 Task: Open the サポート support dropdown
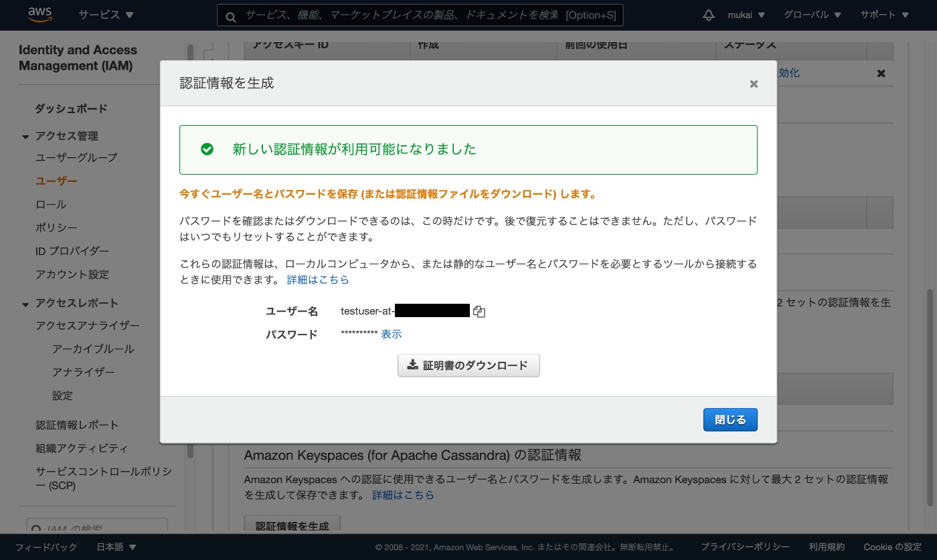[x=884, y=15]
